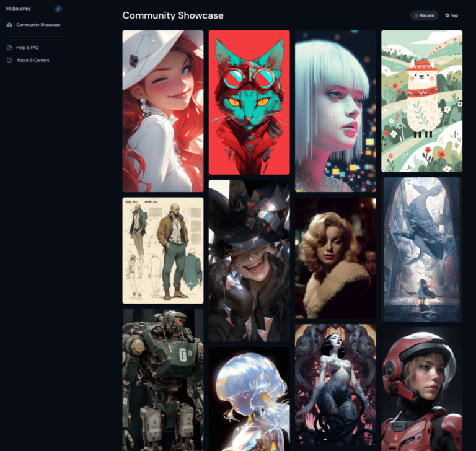The image size is (476, 451).
Task: Click the Community Showcase page heading
Action: pyautogui.click(x=173, y=15)
